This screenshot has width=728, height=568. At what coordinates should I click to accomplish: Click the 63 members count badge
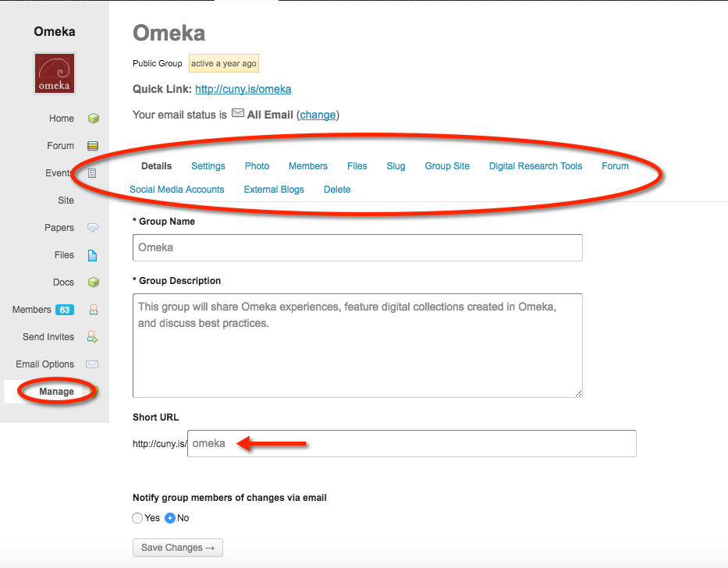point(65,310)
